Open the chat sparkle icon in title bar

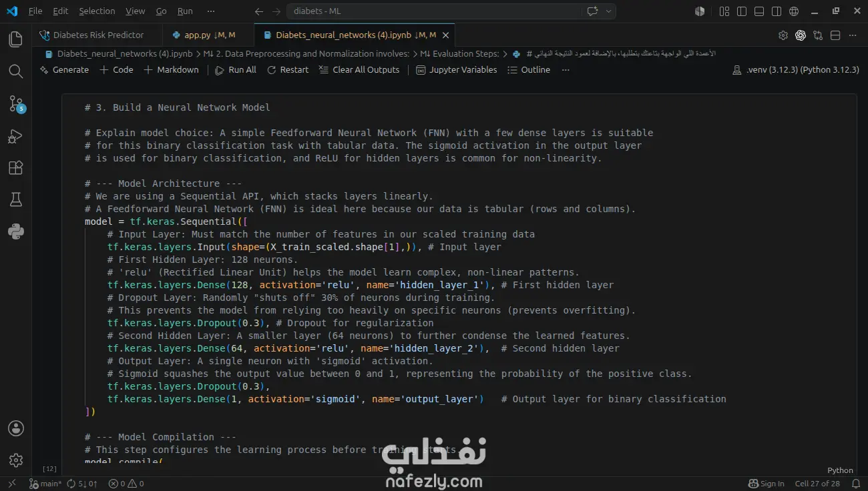[592, 11]
